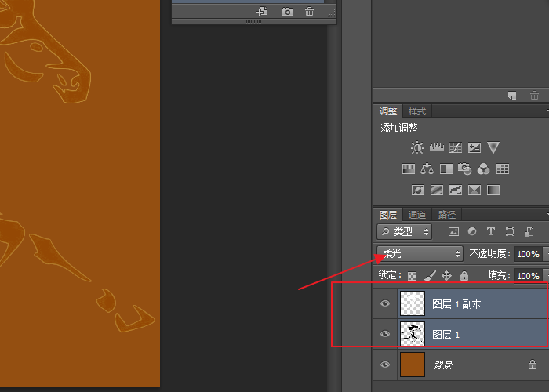
Task: Switch to the 样式 tab
Action: pyautogui.click(x=416, y=111)
